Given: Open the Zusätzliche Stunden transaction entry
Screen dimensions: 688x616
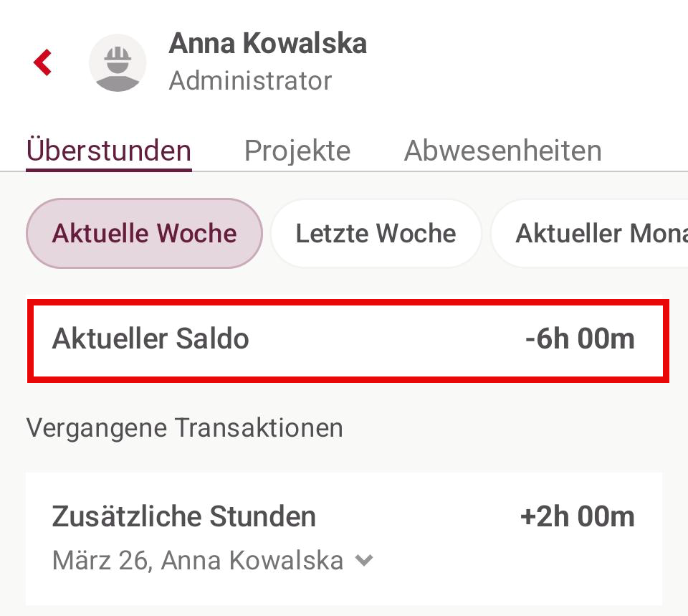Looking at the screenshot, I should pyautogui.click(x=184, y=516).
